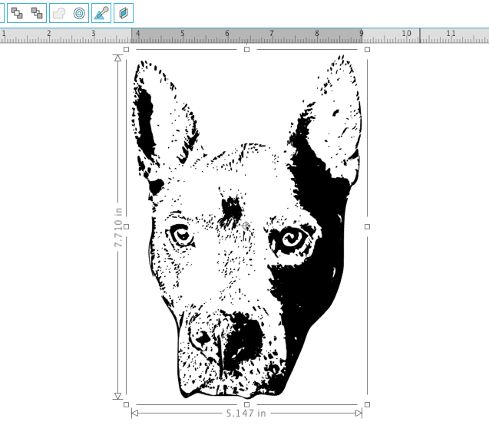The width and height of the screenshot is (489, 448).
Task: Click the 7.710 in height label
Action: (x=118, y=227)
